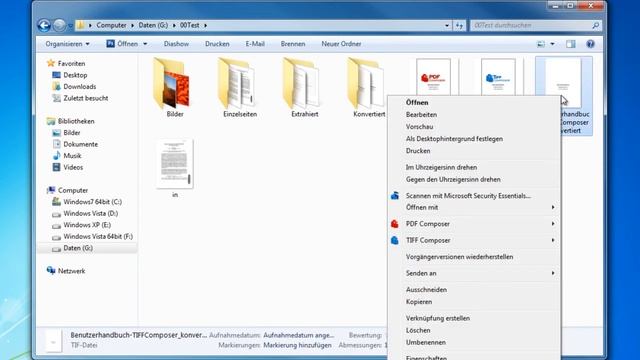Click the arrow after 00Test in breadcrumb
This screenshot has width=640, height=360.
coord(205,25)
